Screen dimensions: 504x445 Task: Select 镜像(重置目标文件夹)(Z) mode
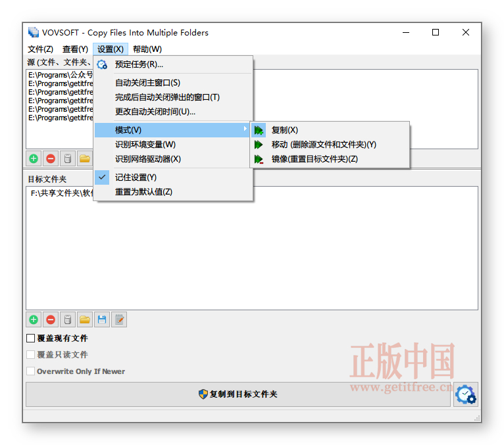pos(330,159)
